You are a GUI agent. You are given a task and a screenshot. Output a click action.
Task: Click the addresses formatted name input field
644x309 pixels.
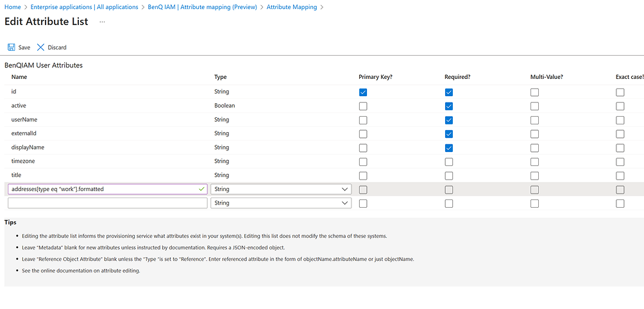tap(103, 190)
